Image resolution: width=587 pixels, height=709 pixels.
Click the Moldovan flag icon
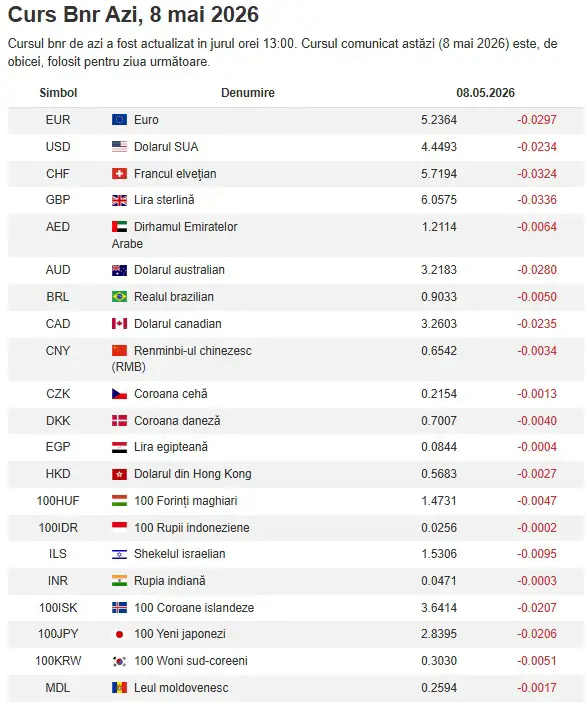[119, 688]
